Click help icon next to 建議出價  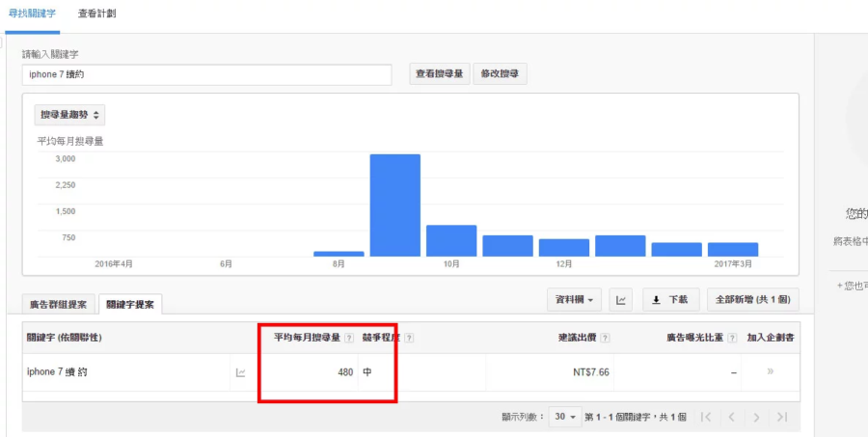point(605,339)
